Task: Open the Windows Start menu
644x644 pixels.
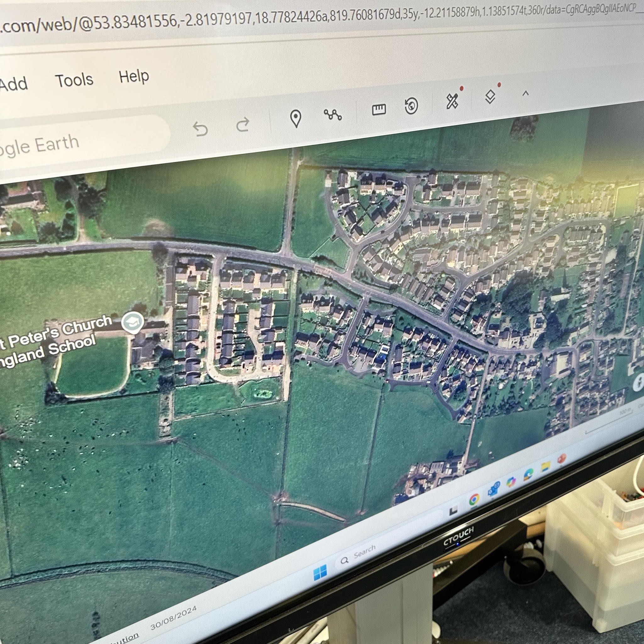Action: pos(320,573)
